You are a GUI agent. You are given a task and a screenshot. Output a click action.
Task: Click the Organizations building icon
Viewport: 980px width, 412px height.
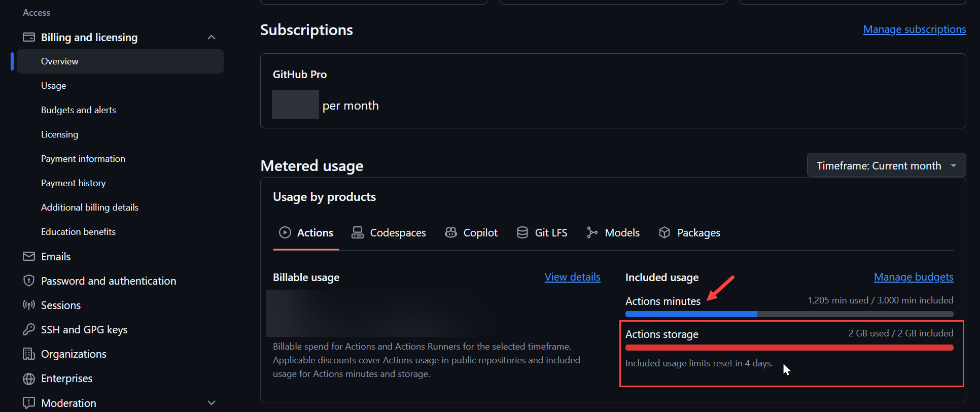click(x=29, y=354)
